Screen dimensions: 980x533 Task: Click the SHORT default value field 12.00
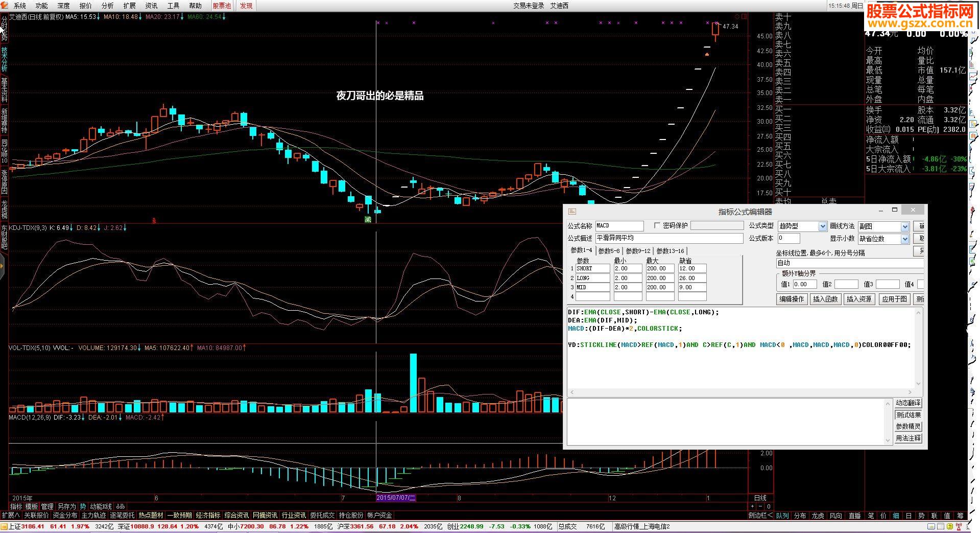tap(692, 268)
